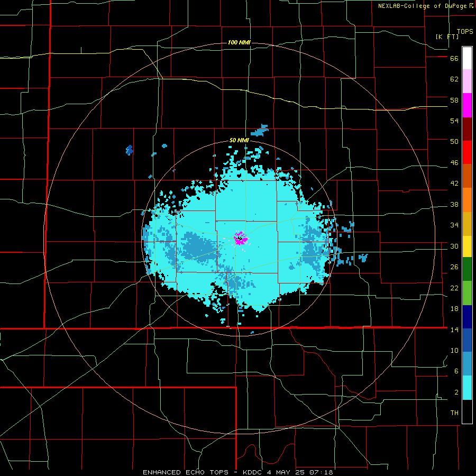Click the '[K FT]' units label
This screenshot has width=476, height=476.
pyautogui.click(x=447, y=36)
